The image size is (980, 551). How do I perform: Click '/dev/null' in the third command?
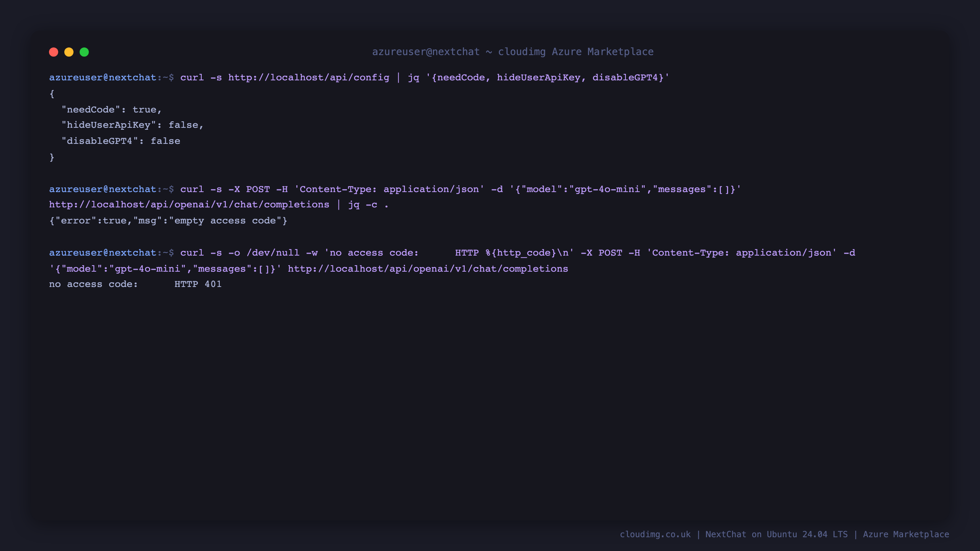273,253
